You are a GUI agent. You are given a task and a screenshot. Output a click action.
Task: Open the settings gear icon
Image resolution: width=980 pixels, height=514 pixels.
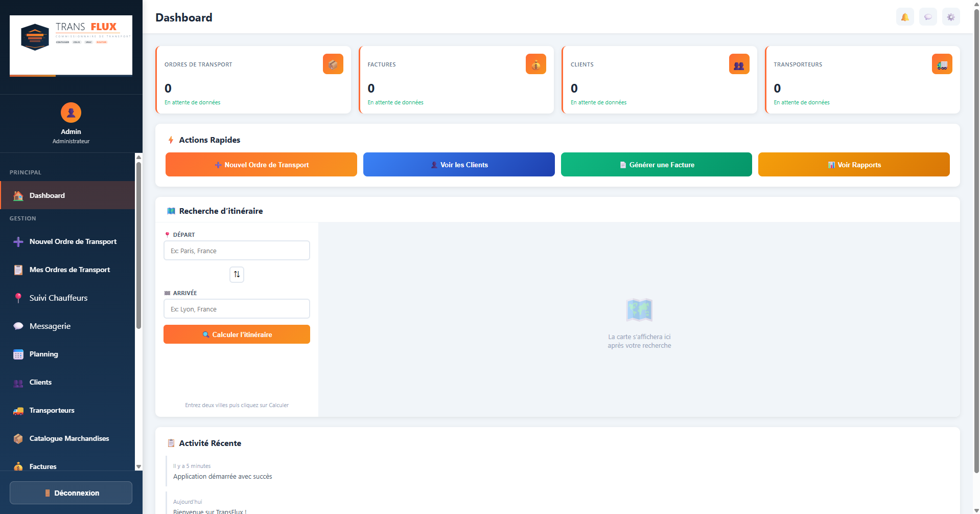(950, 16)
